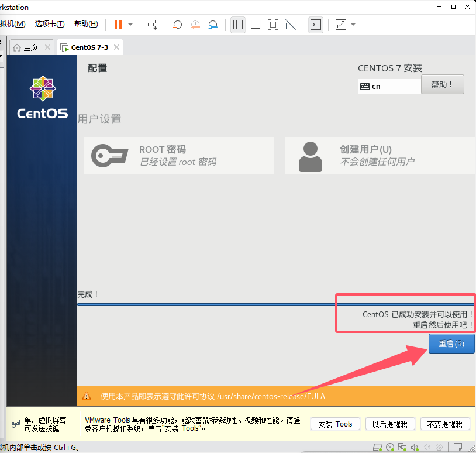Click the 不要提醒我 button
This screenshot has height=453, width=476.
pyautogui.click(x=445, y=424)
